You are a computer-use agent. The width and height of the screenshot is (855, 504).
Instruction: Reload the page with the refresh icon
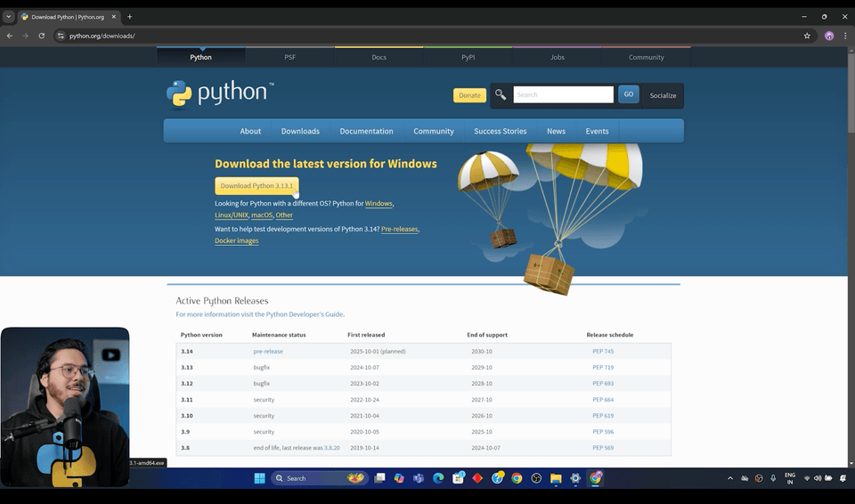click(x=42, y=36)
